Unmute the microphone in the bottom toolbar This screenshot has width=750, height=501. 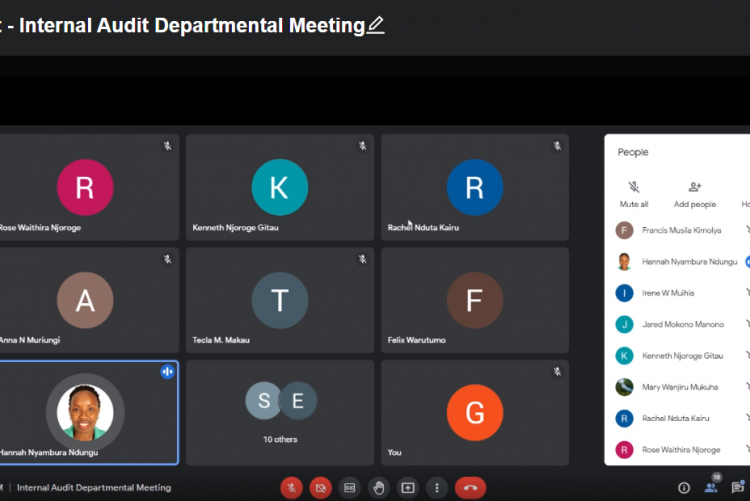tap(291, 488)
